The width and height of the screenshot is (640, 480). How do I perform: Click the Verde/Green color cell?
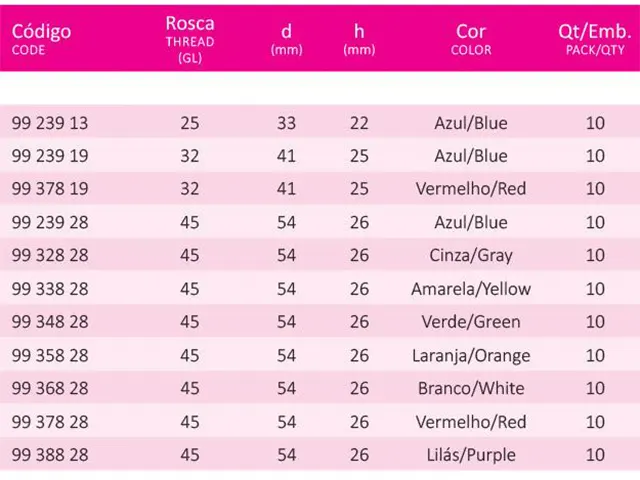pos(471,322)
